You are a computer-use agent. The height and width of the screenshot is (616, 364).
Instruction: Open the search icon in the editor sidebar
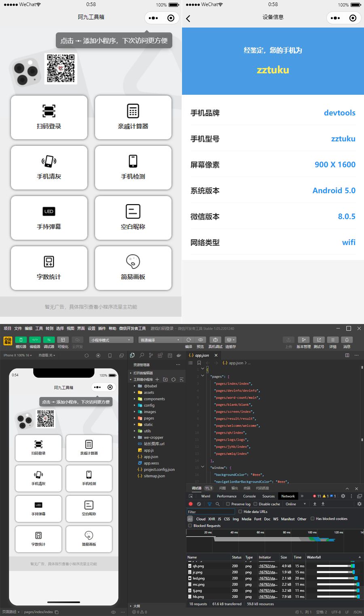[142, 355]
